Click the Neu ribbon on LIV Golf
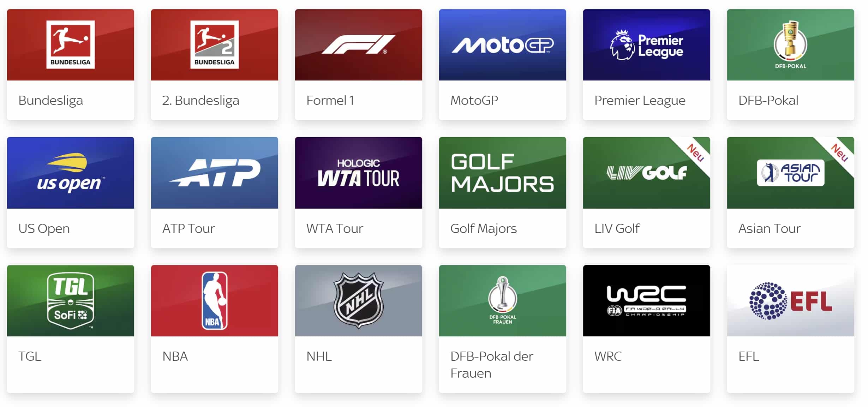This screenshot has height=407, width=868. click(x=695, y=153)
